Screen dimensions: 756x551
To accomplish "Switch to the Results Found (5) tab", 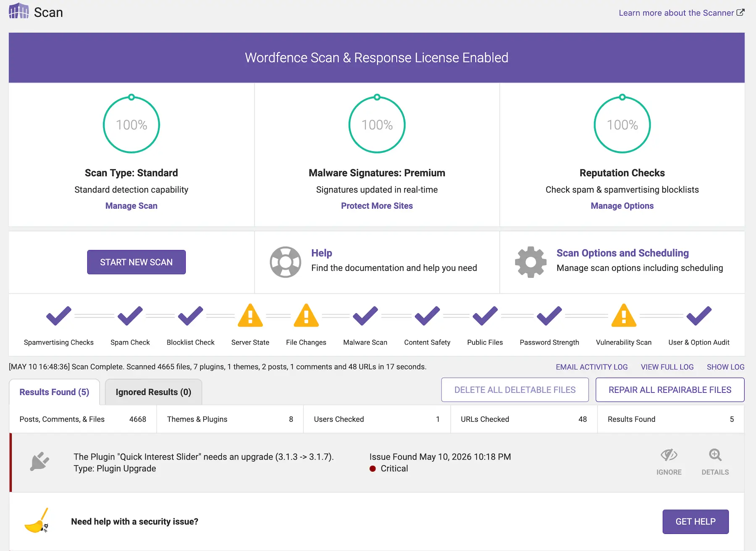I will (54, 392).
